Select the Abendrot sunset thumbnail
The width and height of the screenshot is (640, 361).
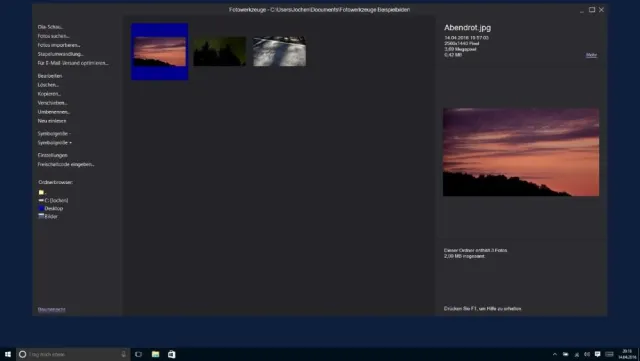(x=160, y=51)
